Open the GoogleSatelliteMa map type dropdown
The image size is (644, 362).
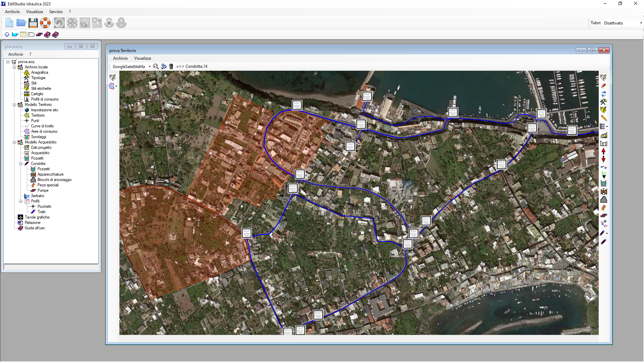150,66
